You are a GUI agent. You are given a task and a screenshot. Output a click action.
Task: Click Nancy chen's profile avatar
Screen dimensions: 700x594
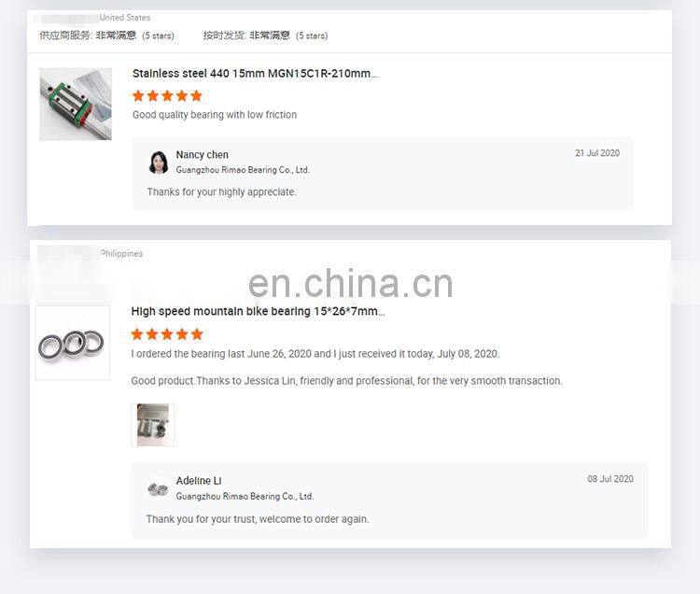coord(159,162)
